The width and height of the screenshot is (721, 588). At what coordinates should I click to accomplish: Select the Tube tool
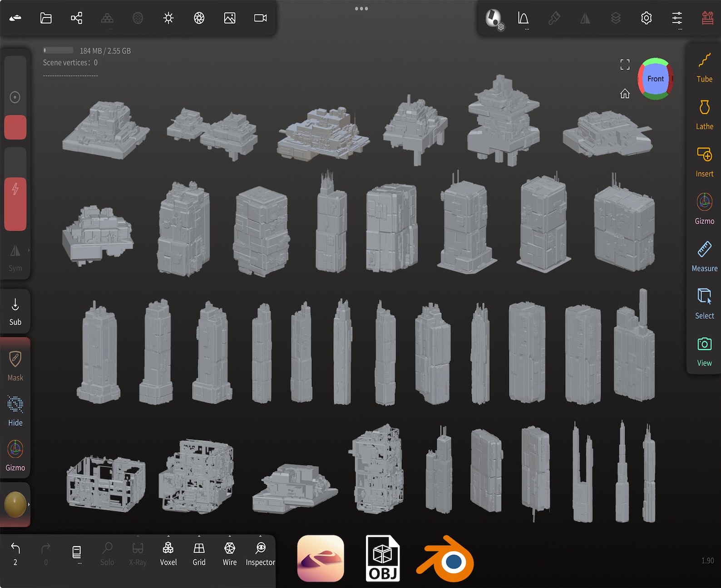coord(704,68)
